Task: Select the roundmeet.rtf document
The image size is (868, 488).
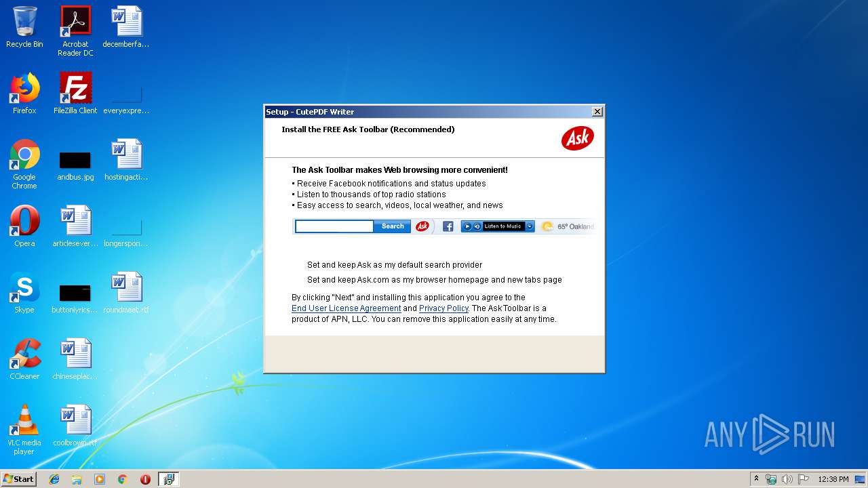Action: [126, 293]
